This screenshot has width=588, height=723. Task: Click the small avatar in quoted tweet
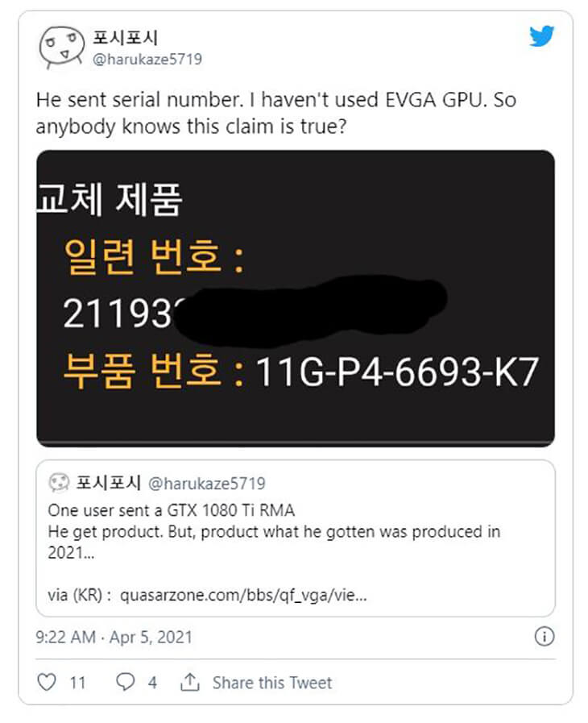[x=59, y=483]
